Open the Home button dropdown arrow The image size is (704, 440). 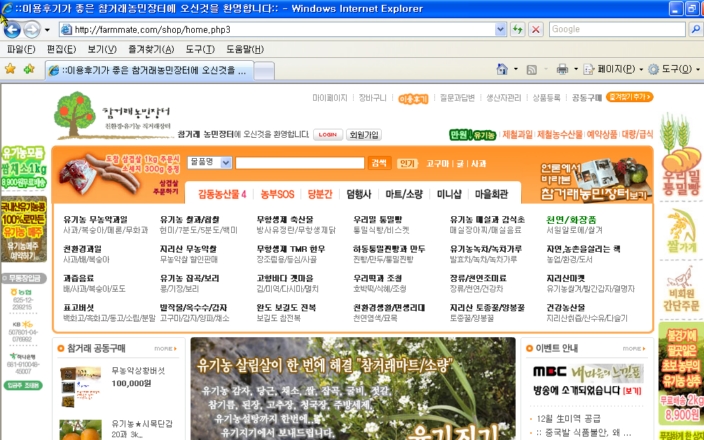[x=515, y=69]
